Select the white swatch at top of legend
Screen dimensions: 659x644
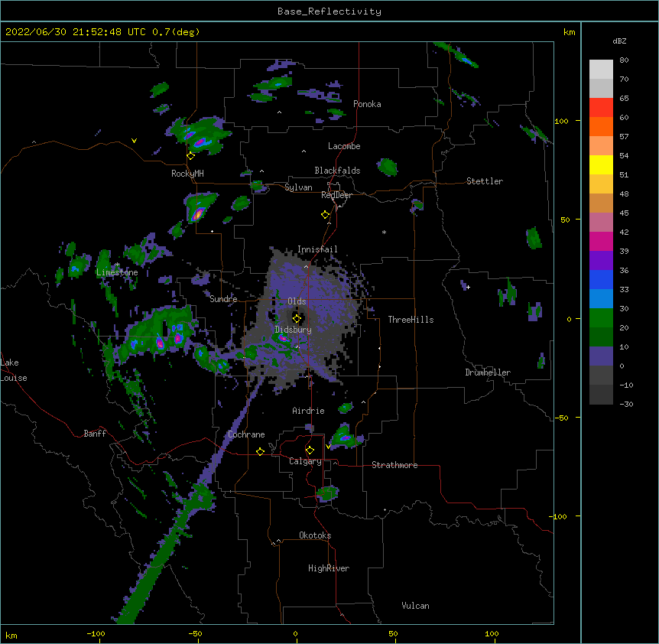(x=601, y=69)
